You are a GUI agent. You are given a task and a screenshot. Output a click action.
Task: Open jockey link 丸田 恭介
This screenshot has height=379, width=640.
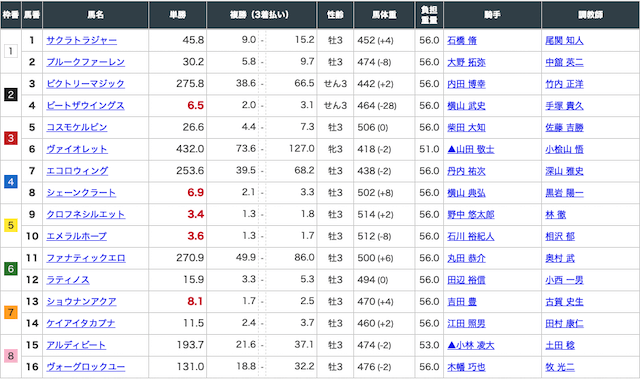point(466,259)
